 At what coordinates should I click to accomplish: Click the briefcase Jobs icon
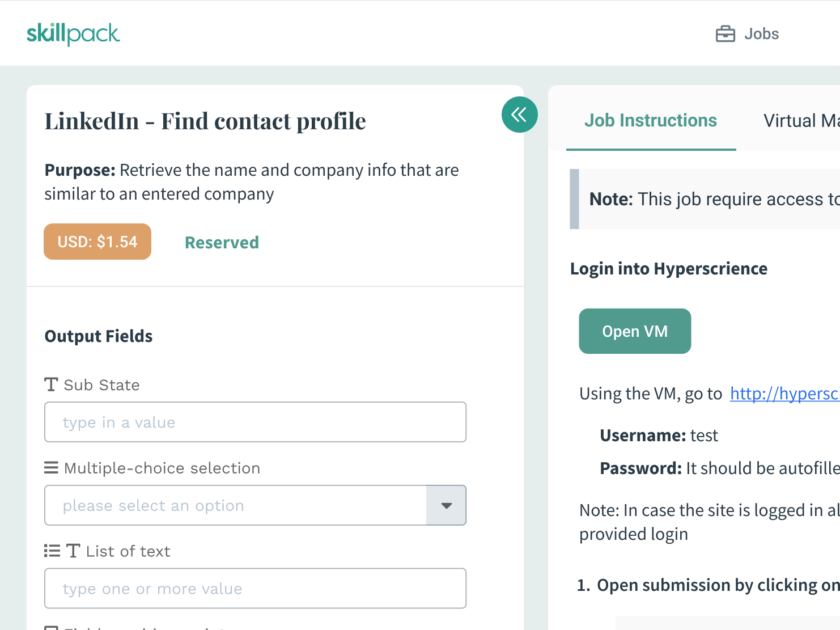[x=725, y=34]
